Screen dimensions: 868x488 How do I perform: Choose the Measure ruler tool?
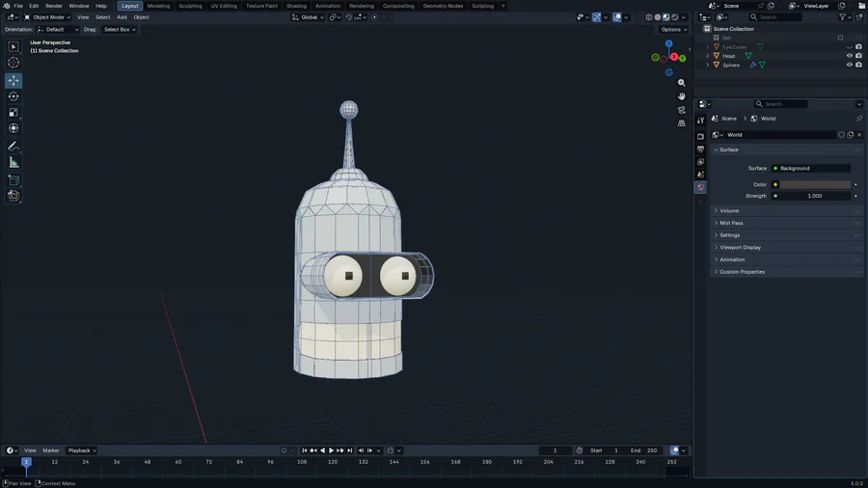point(14,162)
